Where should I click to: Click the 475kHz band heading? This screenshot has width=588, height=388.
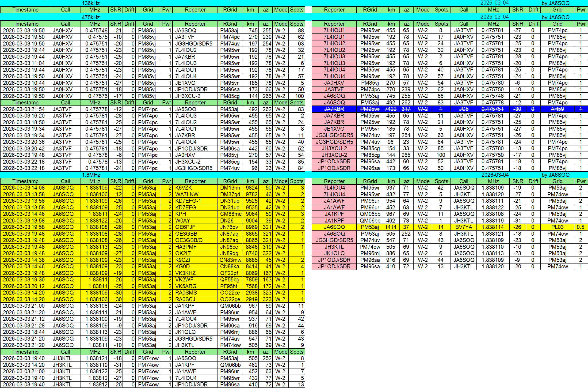click(x=91, y=17)
